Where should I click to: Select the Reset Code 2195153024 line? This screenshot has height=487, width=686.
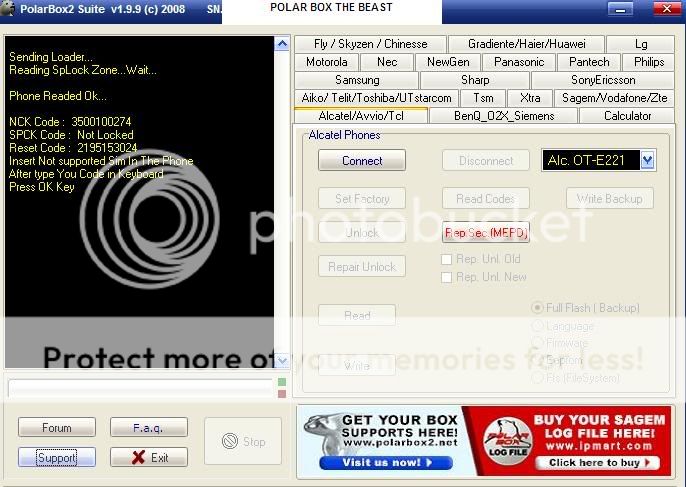(x=73, y=147)
